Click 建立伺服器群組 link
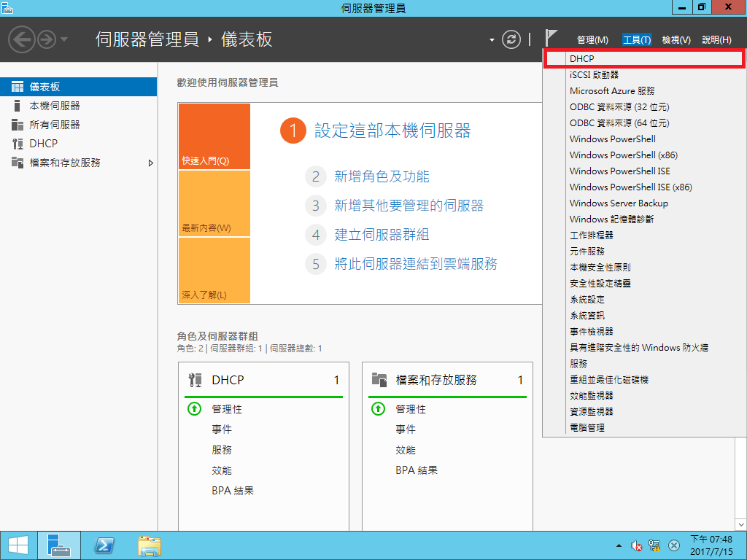Viewport: 747px width, 560px height. [x=382, y=235]
